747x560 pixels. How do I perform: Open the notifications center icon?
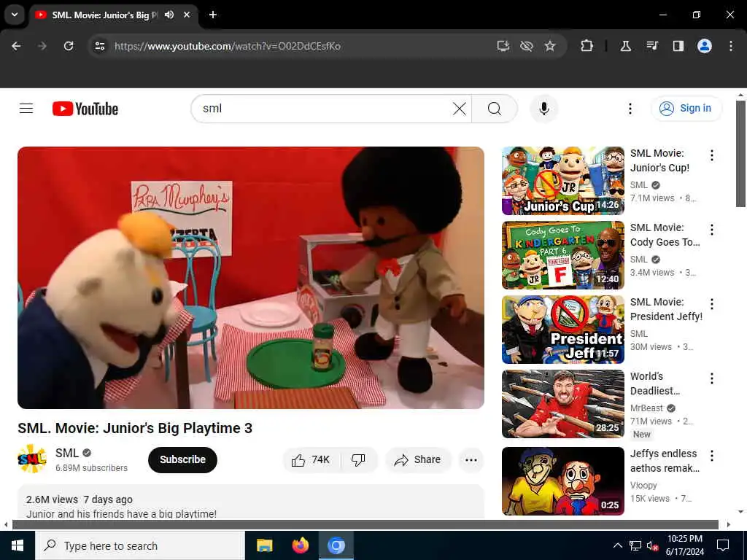tap(723, 545)
